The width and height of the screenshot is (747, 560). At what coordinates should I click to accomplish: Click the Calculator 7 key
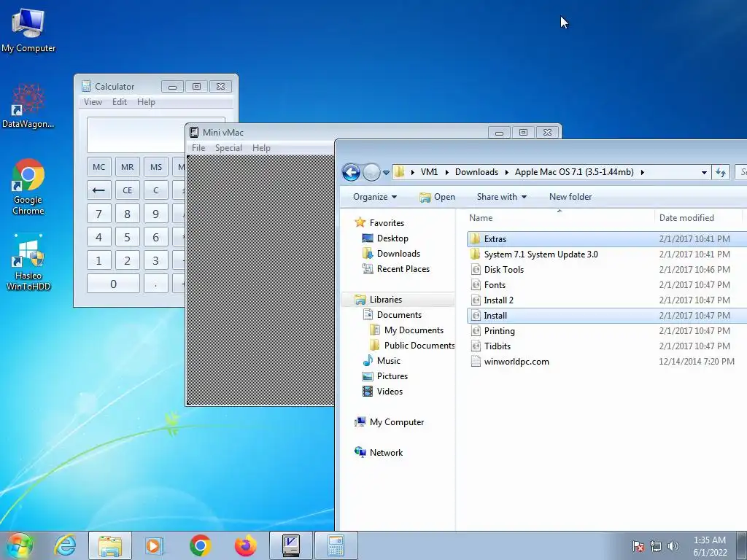[x=99, y=214]
